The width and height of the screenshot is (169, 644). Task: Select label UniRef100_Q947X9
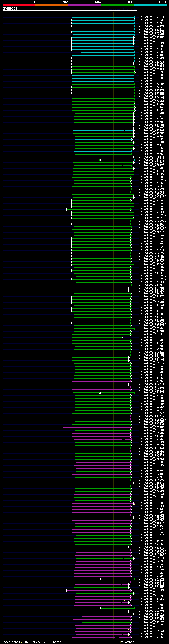tap(152, 392)
